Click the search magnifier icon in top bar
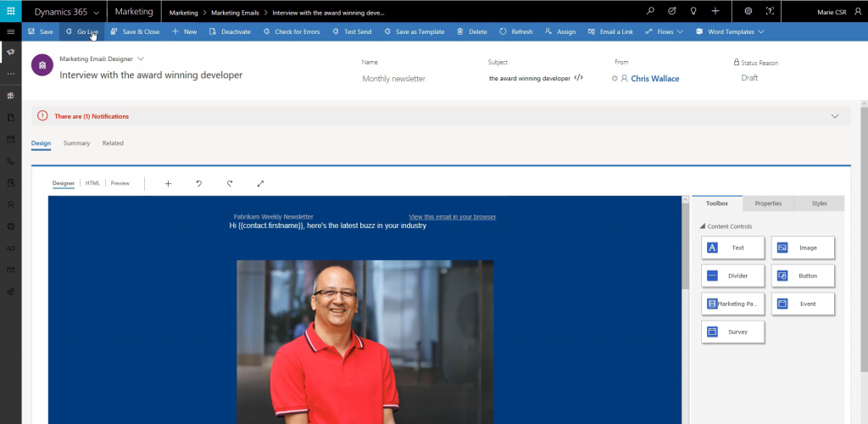 coord(650,11)
